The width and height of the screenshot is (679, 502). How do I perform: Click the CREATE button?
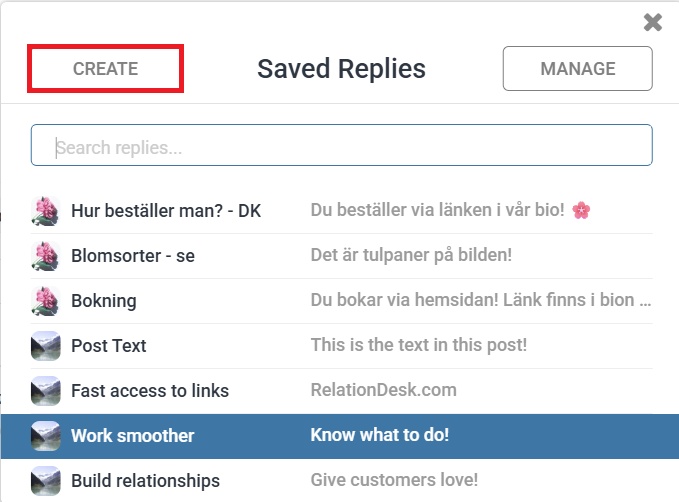pos(105,68)
